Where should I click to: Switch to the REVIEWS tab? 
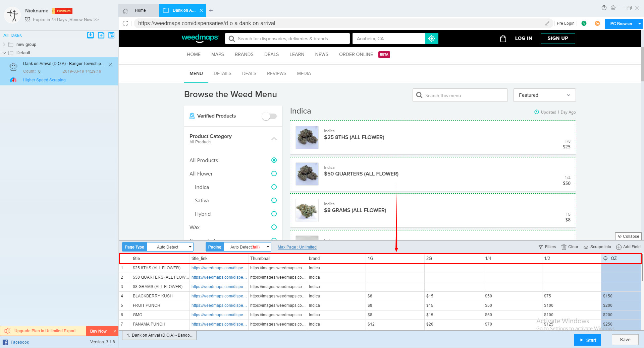tap(276, 73)
